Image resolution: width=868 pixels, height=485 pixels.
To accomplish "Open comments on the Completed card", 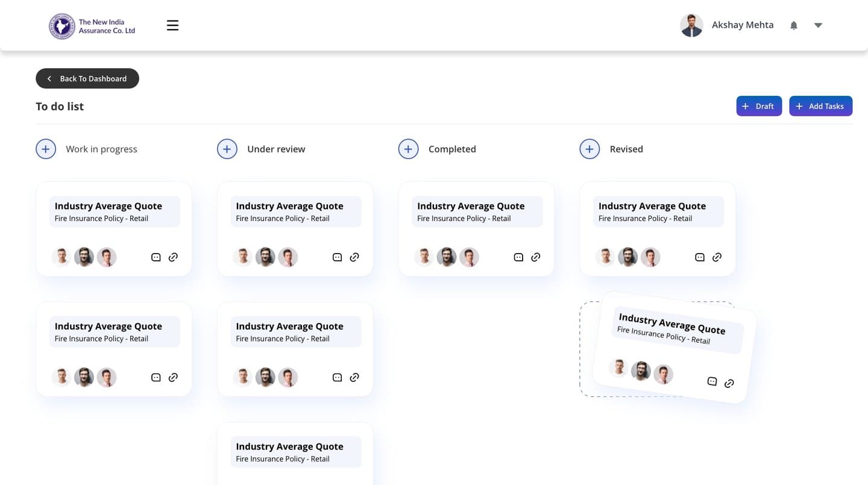I will pos(518,257).
